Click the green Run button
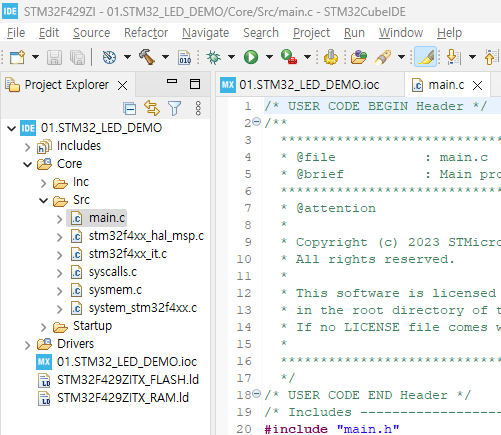The image size is (501, 435). [x=251, y=57]
